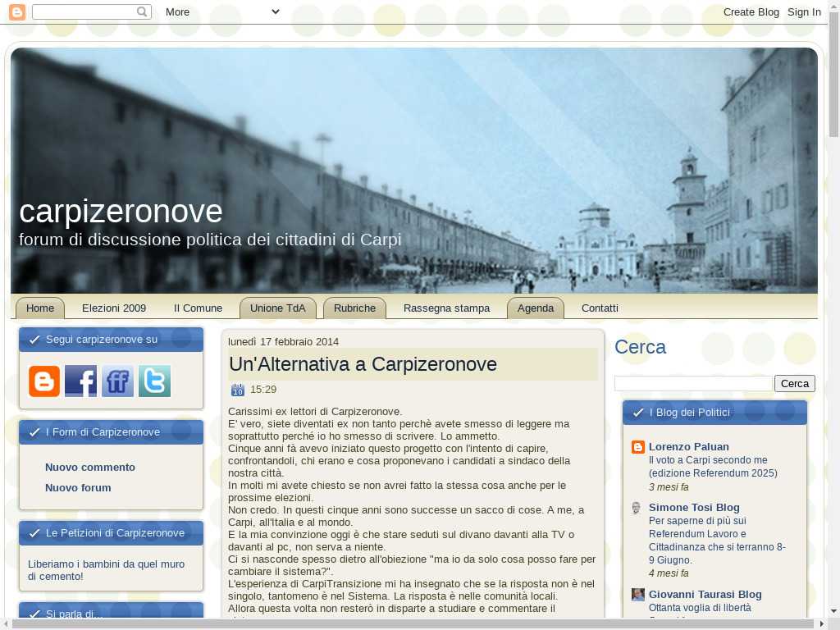Click the scroll right arrow

click(x=824, y=624)
